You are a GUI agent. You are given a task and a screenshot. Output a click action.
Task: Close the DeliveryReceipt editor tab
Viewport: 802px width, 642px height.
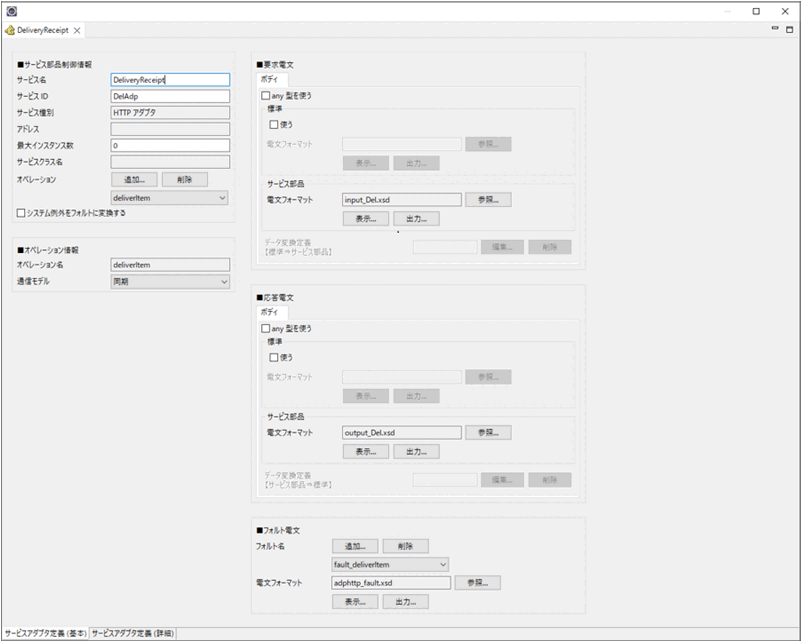click(90, 31)
